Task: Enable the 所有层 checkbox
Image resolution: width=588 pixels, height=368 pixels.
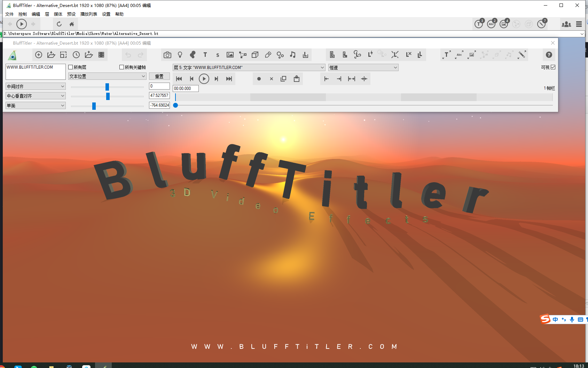Action: [x=71, y=67]
